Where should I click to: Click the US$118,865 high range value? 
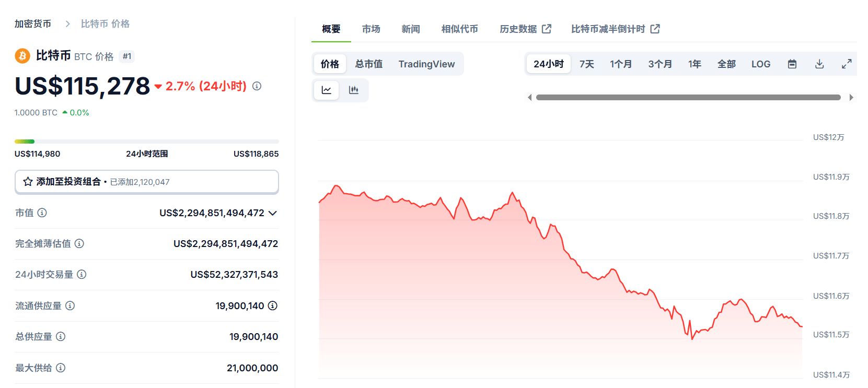[256, 154]
